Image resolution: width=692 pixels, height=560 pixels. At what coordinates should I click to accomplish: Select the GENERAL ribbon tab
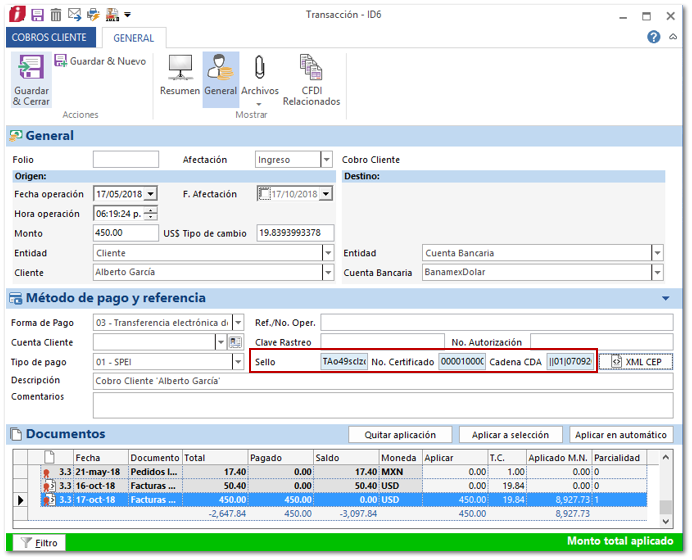click(134, 38)
